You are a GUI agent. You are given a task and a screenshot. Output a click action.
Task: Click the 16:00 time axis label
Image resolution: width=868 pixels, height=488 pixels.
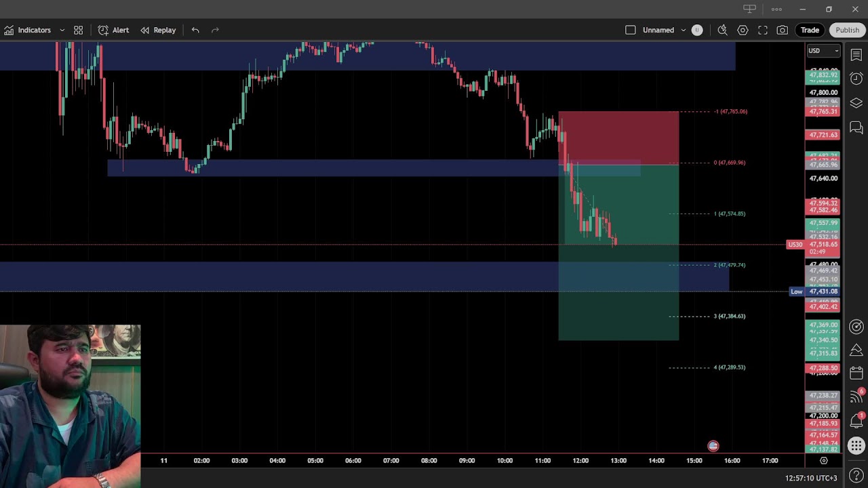pyautogui.click(x=732, y=461)
